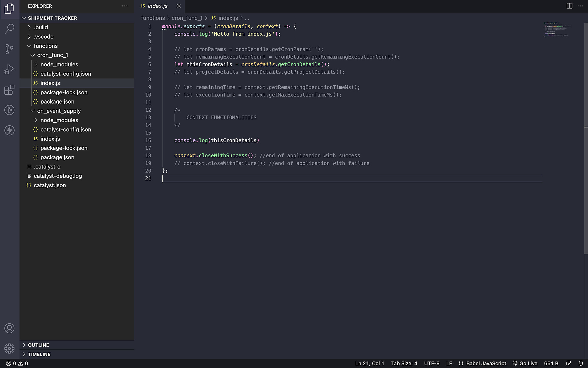This screenshot has width=588, height=368.
Task: Click the Accounts icon at bottom of sidebar
Action: click(9, 328)
